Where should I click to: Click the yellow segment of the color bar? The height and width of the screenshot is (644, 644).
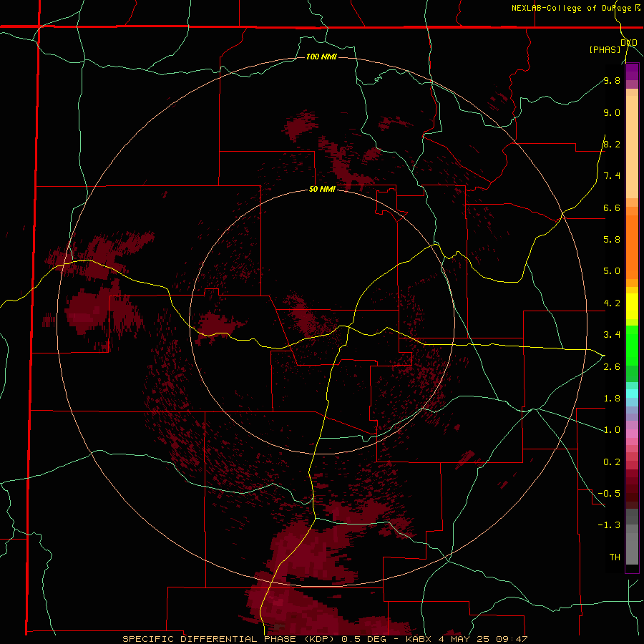click(632, 306)
